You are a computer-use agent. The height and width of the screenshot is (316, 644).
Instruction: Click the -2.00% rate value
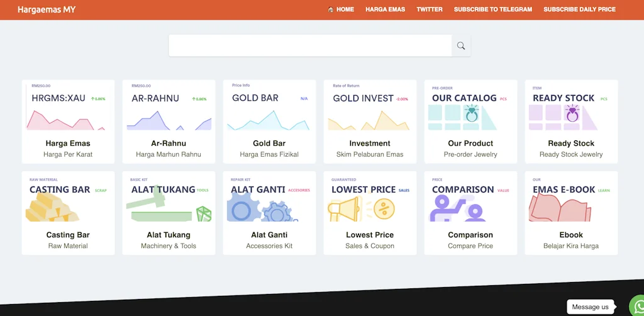tap(402, 99)
